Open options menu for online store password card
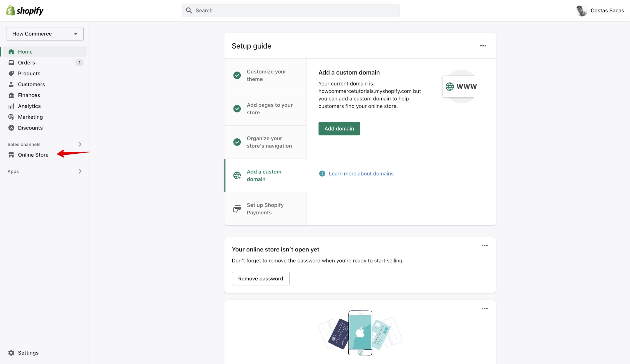 [484, 246]
